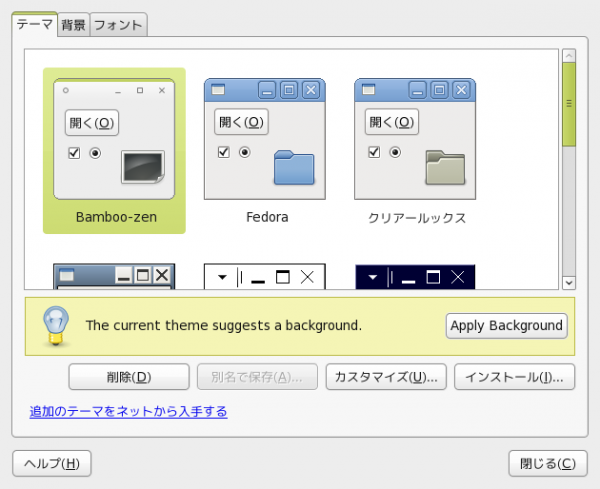Click the window menu icon in クリアールックス preview titlebar
Screen dimensions: 600x489
tap(368, 90)
